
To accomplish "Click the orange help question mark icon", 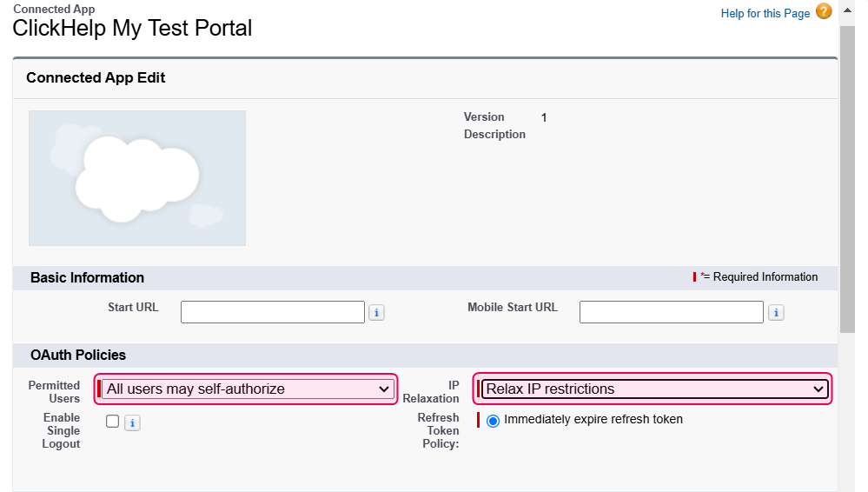I will click(x=824, y=11).
